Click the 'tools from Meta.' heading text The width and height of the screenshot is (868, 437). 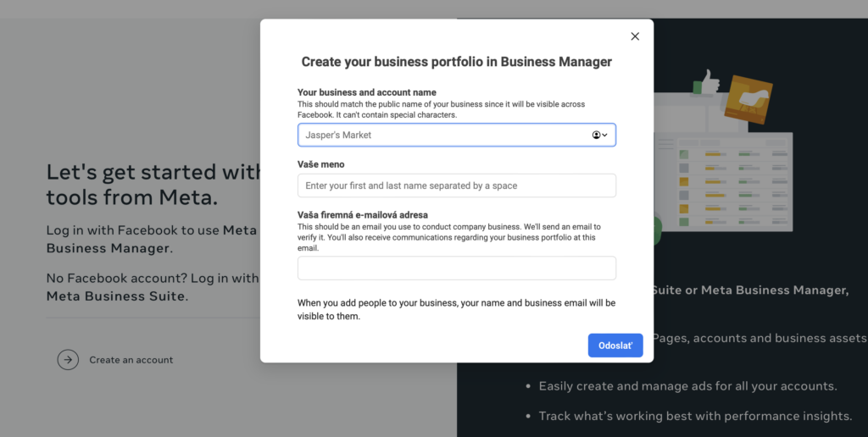click(132, 197)
